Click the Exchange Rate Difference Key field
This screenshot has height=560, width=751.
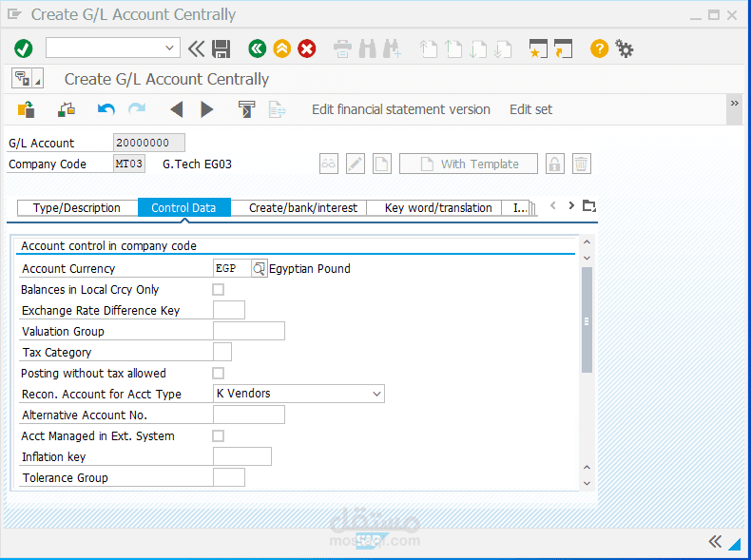click(x=229, y=310)
